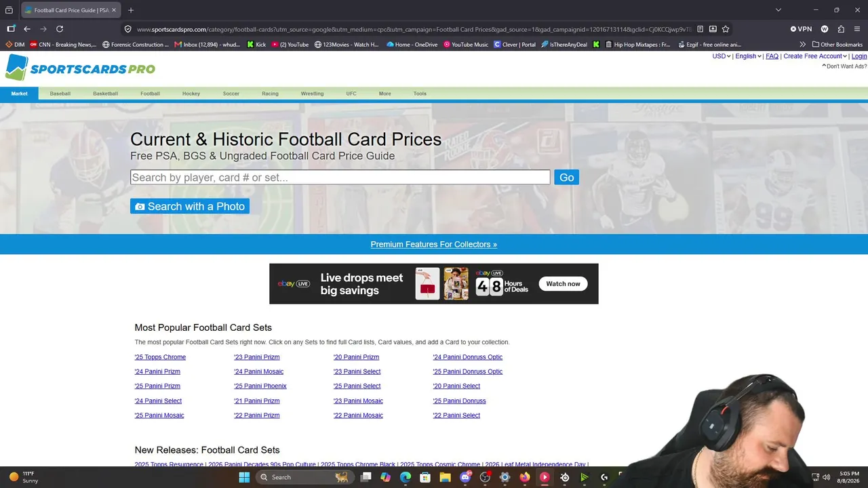868x488 pixels.
Task: Open the Baseball menu
Action: 60,94
